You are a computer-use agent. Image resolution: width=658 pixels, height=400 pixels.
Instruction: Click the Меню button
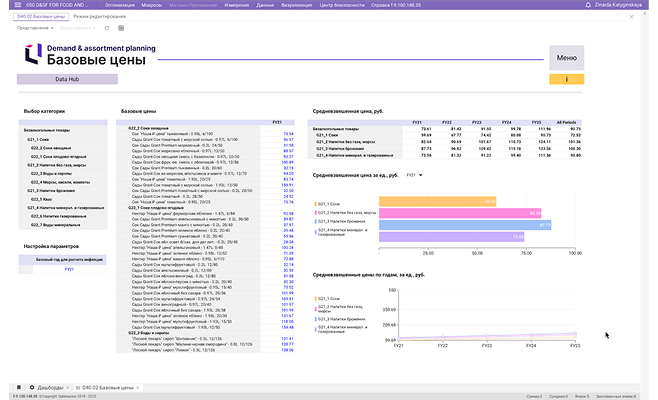pyautogui.click(x=567, y=58)
